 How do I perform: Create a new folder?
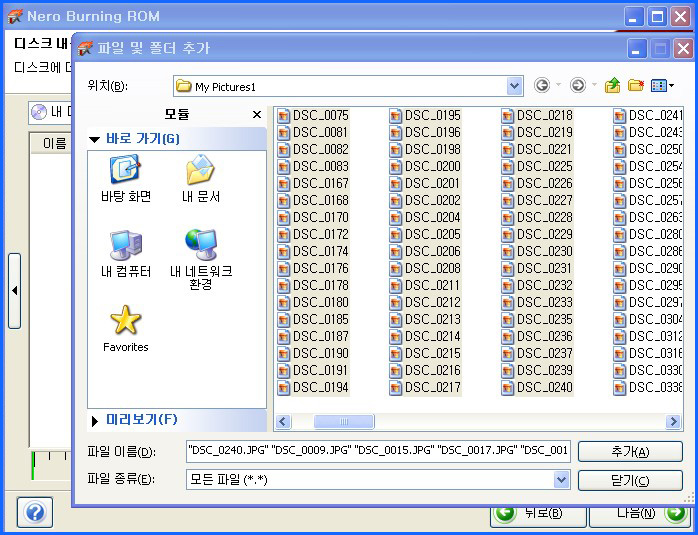tap(636, 85)
